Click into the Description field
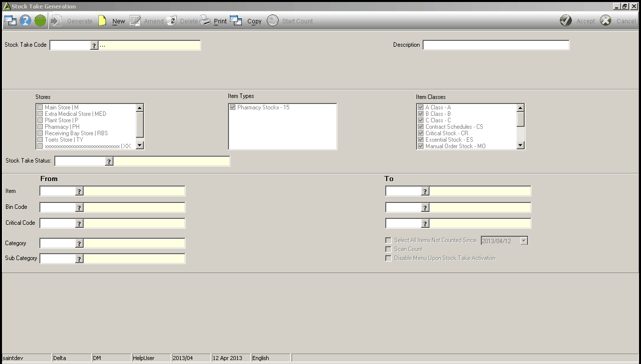The image size is (641, 364). click(496, 45)
